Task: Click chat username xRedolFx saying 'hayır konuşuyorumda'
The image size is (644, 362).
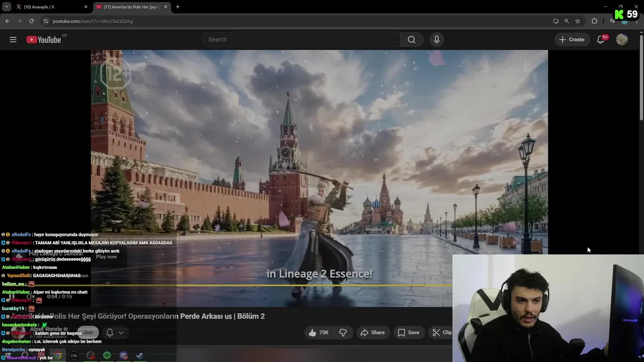Action: point(21,235)
